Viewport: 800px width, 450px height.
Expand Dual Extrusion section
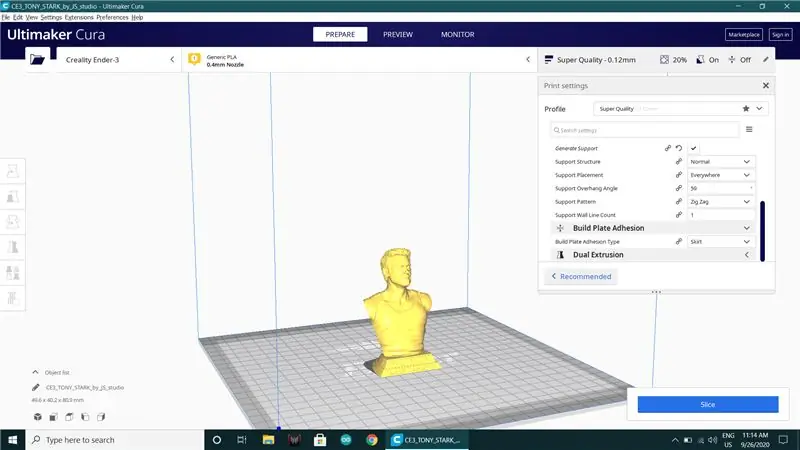tap(746, 255)
